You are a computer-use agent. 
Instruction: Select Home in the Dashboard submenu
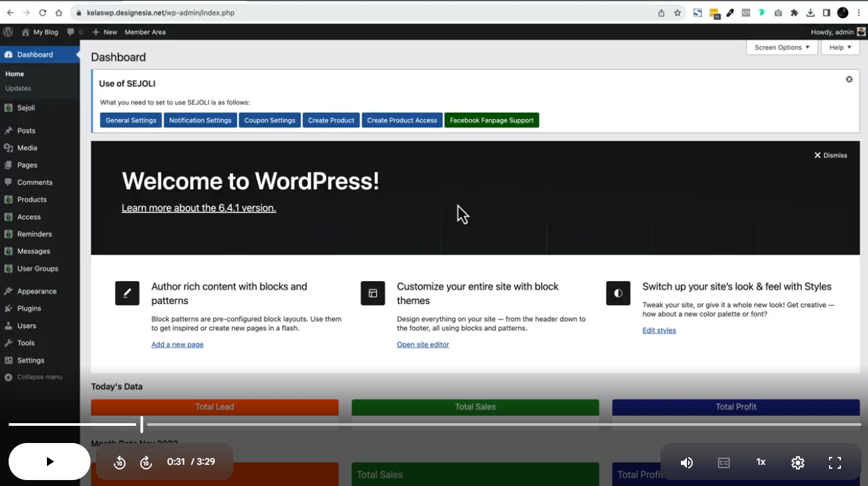click(x=15, y=74)
